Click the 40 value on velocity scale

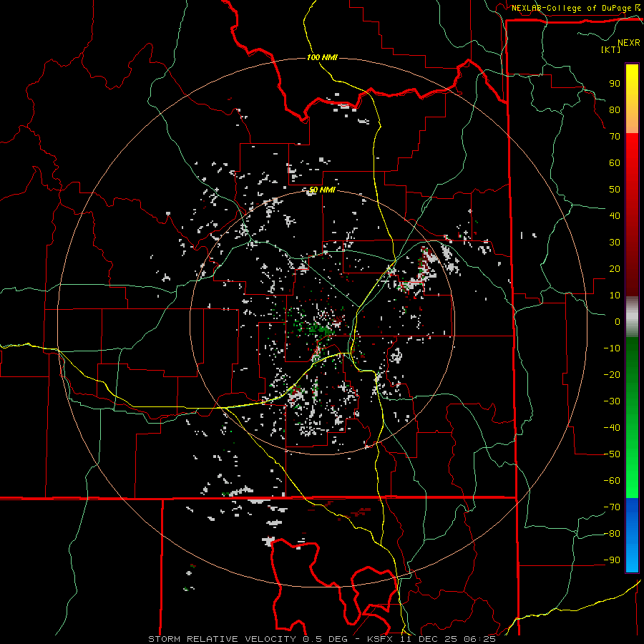[615, 216]
